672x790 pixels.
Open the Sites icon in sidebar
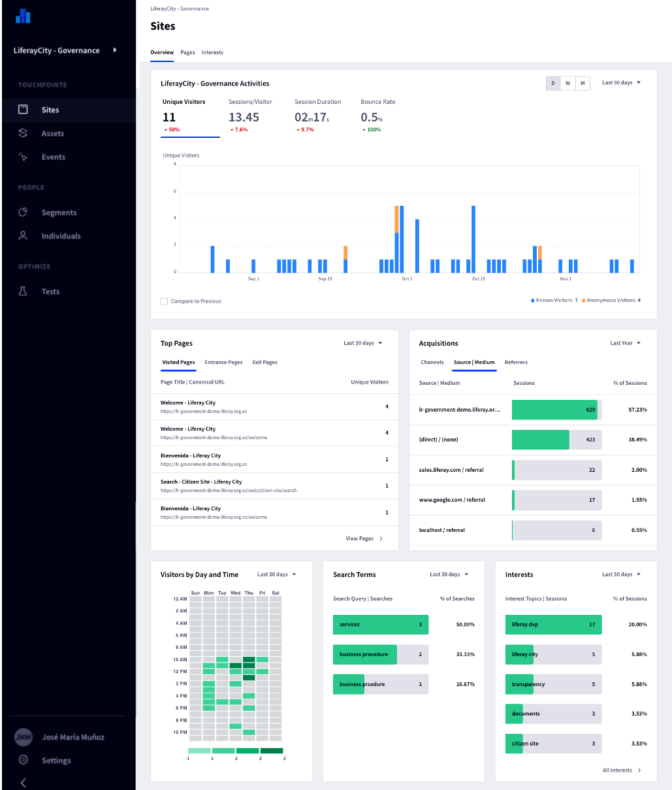[23, 110]
